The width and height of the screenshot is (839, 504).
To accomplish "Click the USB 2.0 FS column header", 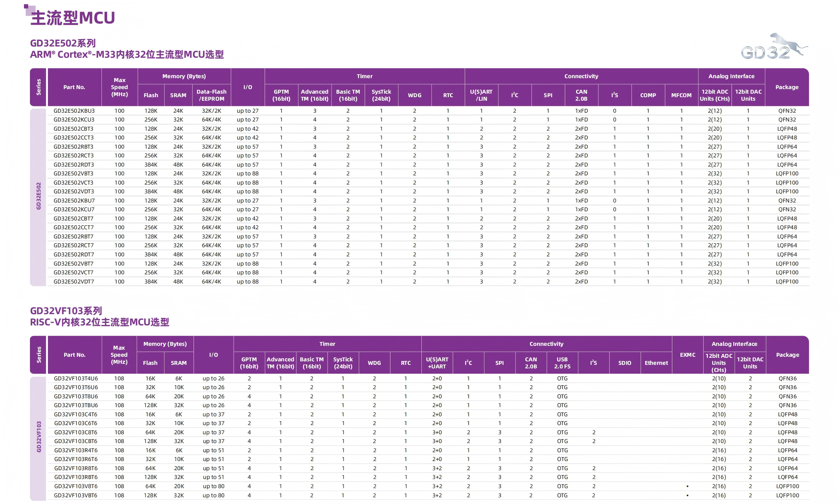I will [x=562, y=363].
